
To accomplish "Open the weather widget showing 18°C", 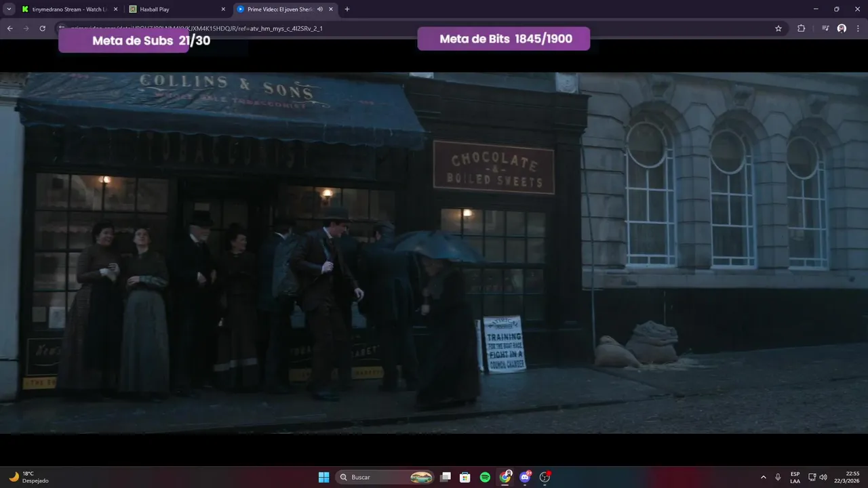I will [x=29, y=477].
